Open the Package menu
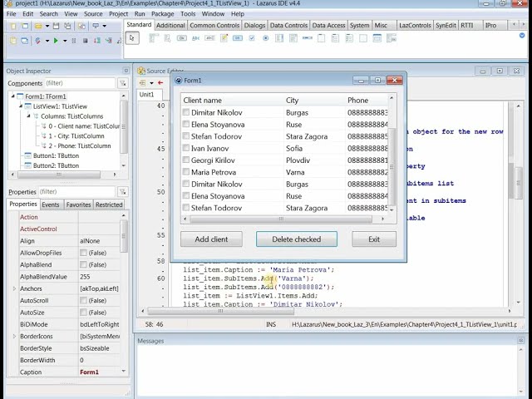This screenshot has width=532, height=399. coord(163,14)
